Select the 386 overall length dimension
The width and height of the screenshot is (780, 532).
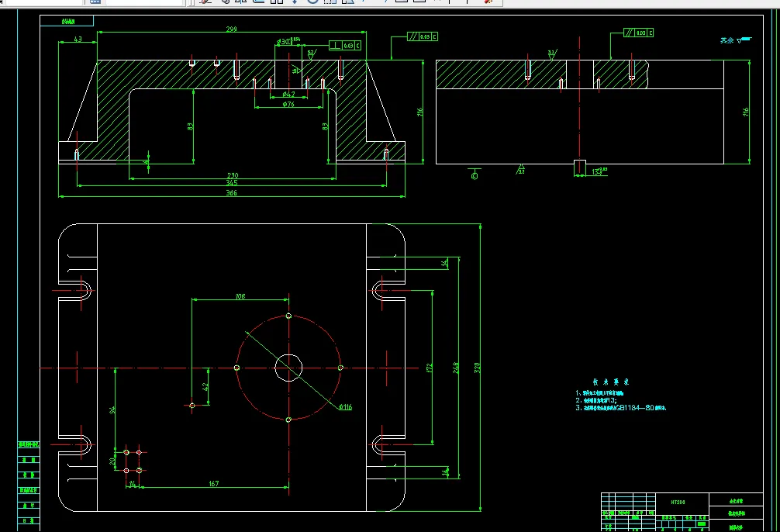(231, 192)
